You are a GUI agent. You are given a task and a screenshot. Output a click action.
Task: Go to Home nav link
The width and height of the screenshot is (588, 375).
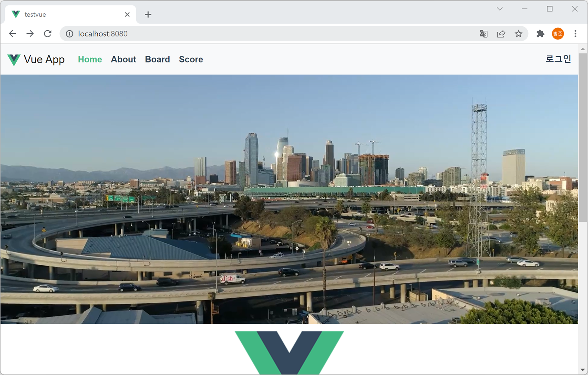click(90, 59)
